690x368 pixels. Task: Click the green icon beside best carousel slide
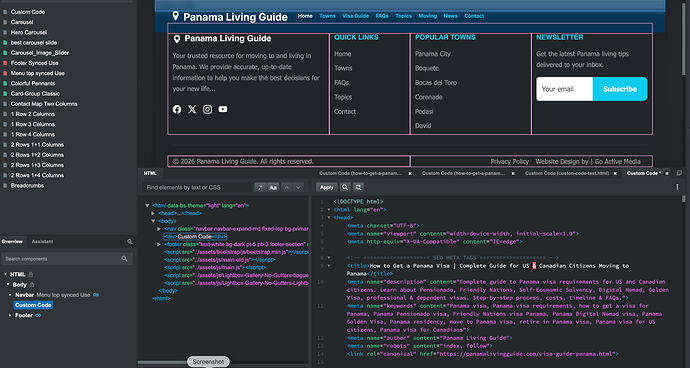click(5, 43)
